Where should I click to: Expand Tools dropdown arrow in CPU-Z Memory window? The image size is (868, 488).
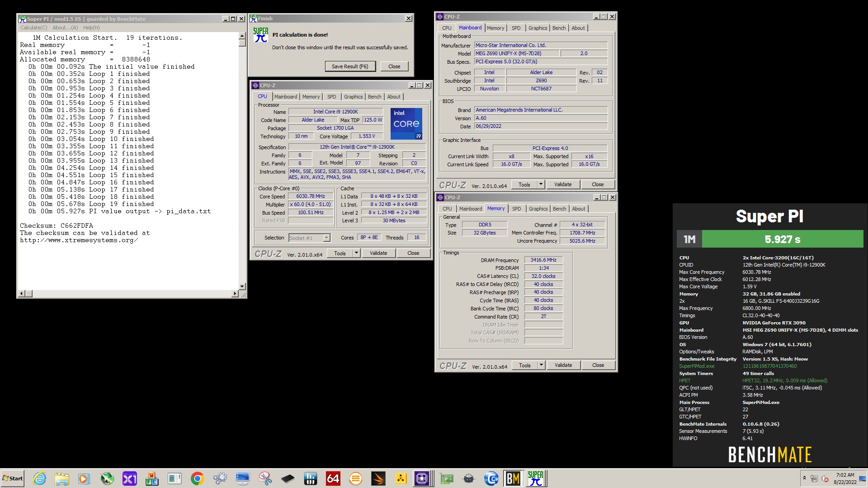coord(541,365)
